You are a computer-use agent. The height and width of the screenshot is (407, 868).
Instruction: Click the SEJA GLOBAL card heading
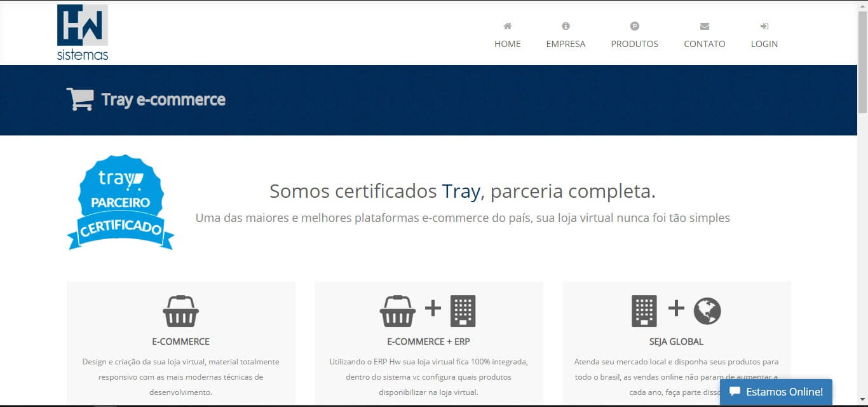tap(676, 341)
